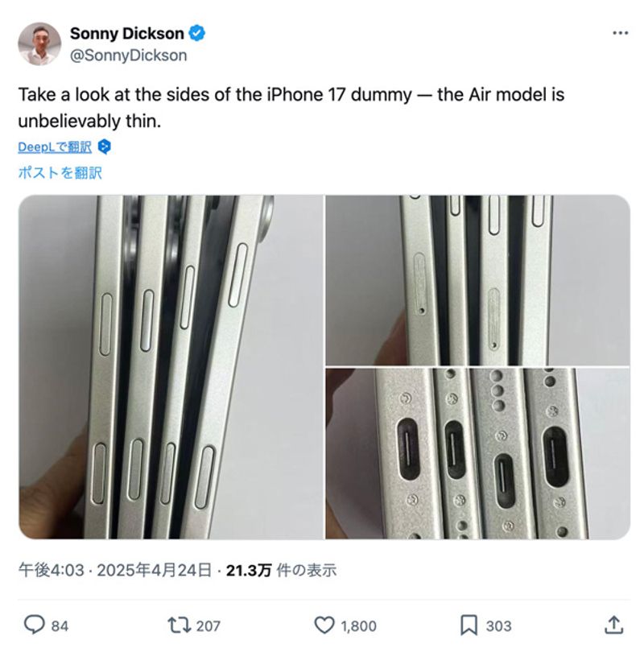Open the top-right photo with SIM trays
Viewport: 644px width, 648px height.
coord(478,280)
